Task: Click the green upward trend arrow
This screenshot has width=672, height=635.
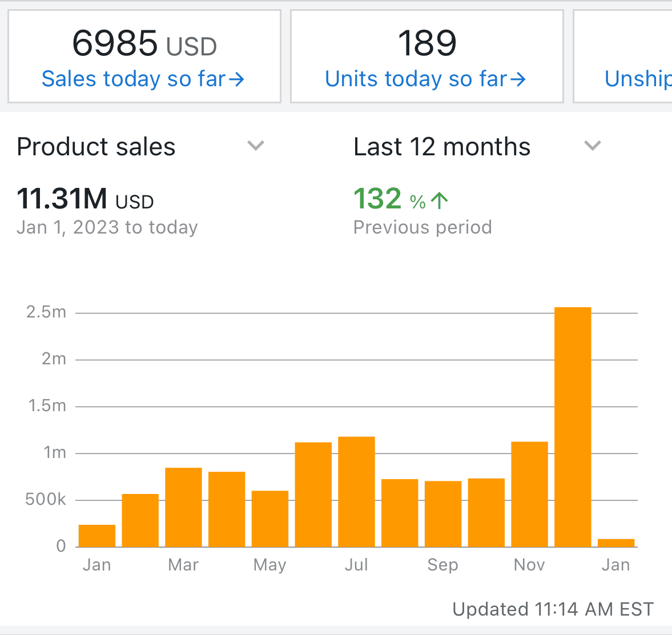Action: pos(440,200)
